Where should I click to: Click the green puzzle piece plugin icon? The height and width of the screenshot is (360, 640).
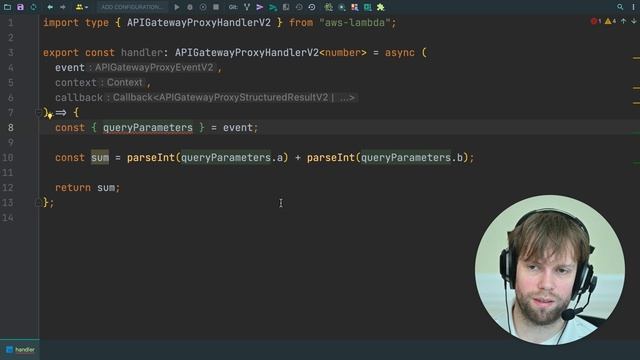380,7
